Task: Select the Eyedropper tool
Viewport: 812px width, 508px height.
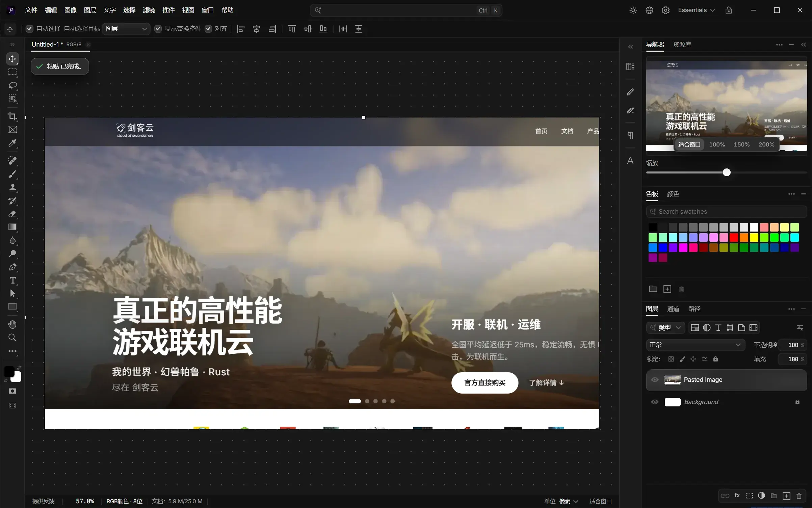Action: pyautogui.click(x=12, y=143)
